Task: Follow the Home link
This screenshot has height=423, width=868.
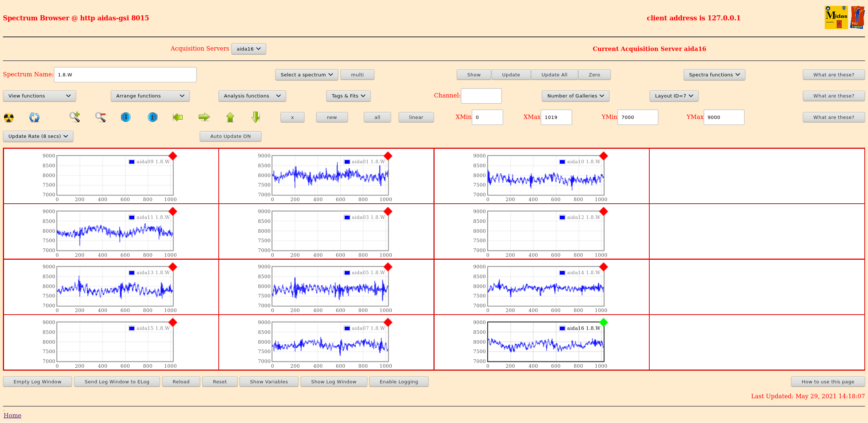Action: point(12,415)
